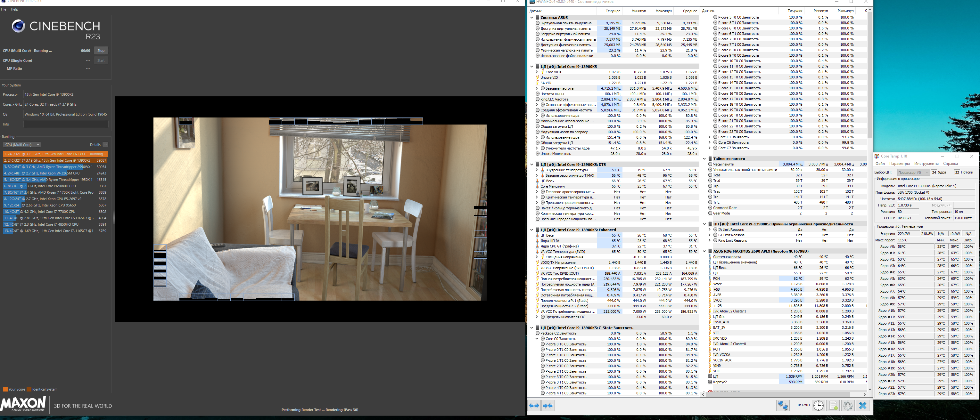980x420 pixels.
Task: Open HWiNFO remote network monitors icon
Action: [783, 406]
